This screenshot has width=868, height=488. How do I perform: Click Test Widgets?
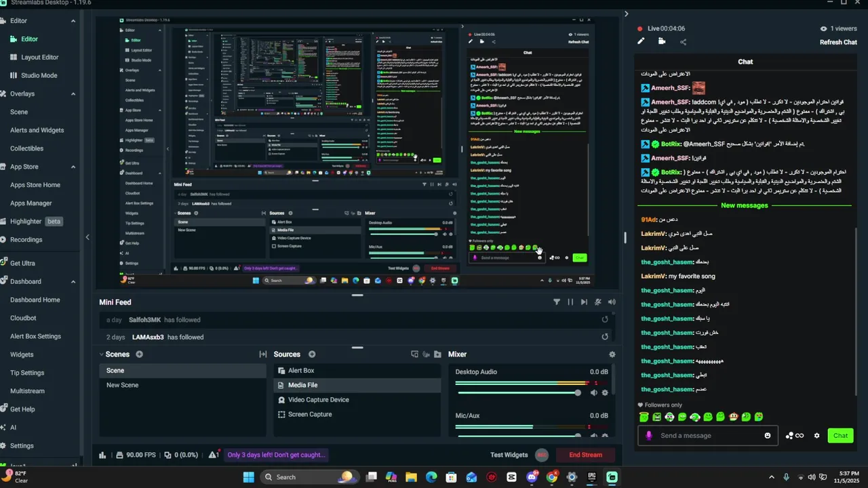coord(509,455)
